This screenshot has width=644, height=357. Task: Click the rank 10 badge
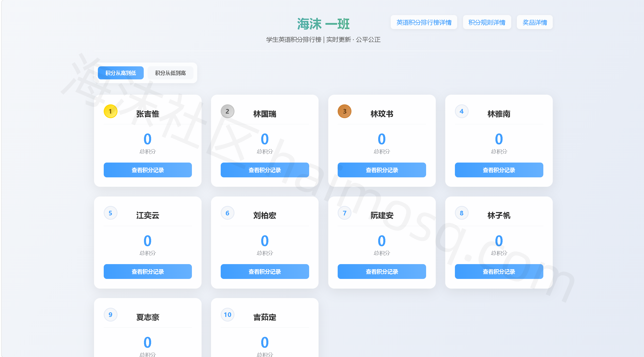pyautogui.click(x=227, y=315)
